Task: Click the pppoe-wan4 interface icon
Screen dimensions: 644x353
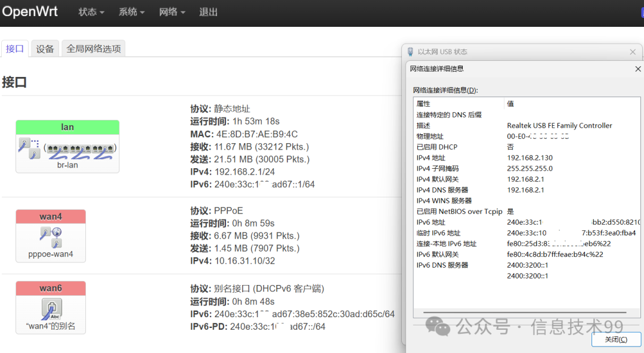Action: 51,237
